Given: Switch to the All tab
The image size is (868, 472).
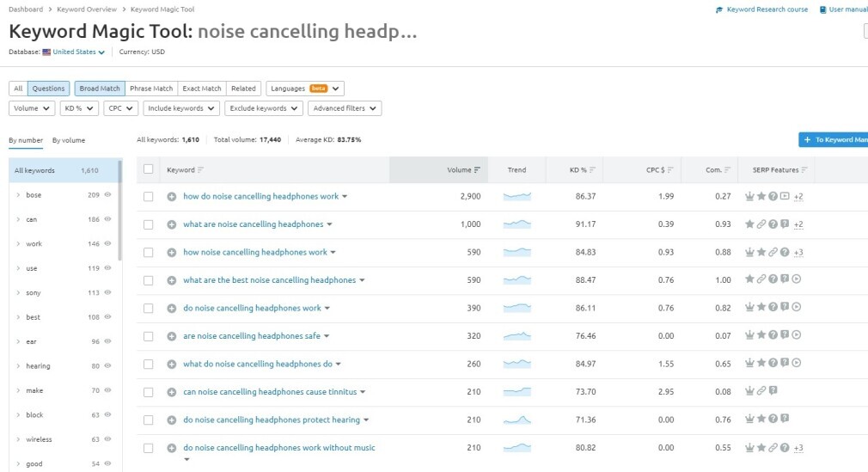Looking at the screenshot, I should point(18,89).
